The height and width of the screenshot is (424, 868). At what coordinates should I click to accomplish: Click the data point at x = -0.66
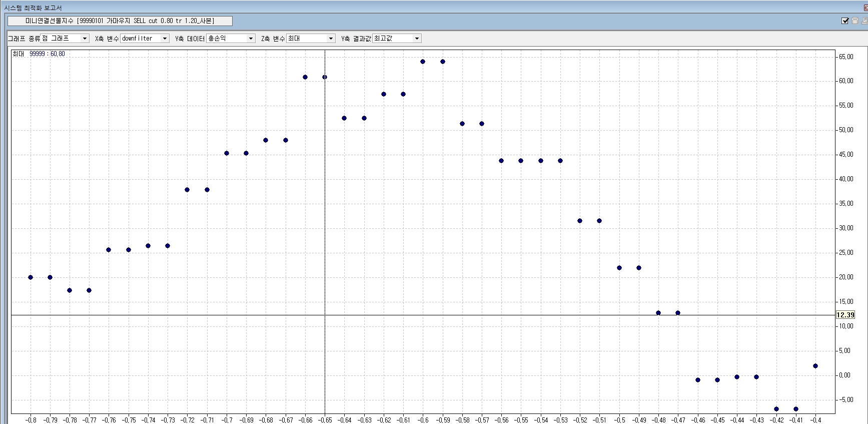point(305,77)
